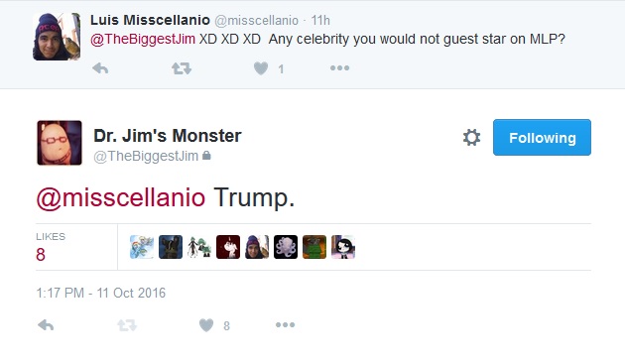Screen dimensions: 625x364
Task: Like Luis Misscellanio's tweet with heart icon
Action: (x=261, y=68)
